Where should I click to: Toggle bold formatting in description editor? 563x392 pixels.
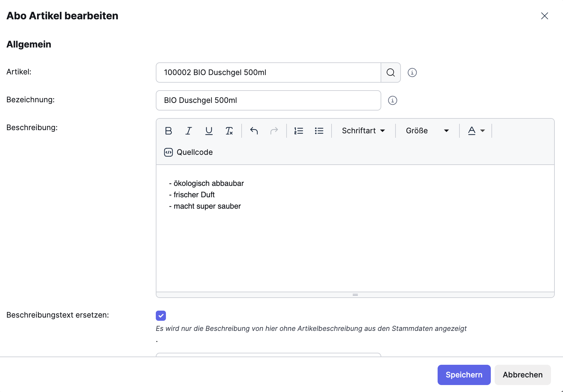click(x=168, y=131)
